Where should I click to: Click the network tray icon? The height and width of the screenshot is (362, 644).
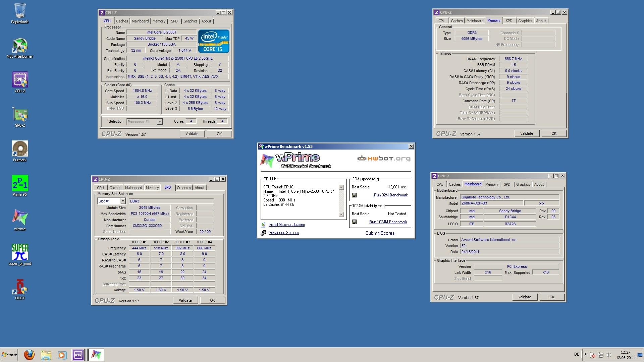pos(601,355)
